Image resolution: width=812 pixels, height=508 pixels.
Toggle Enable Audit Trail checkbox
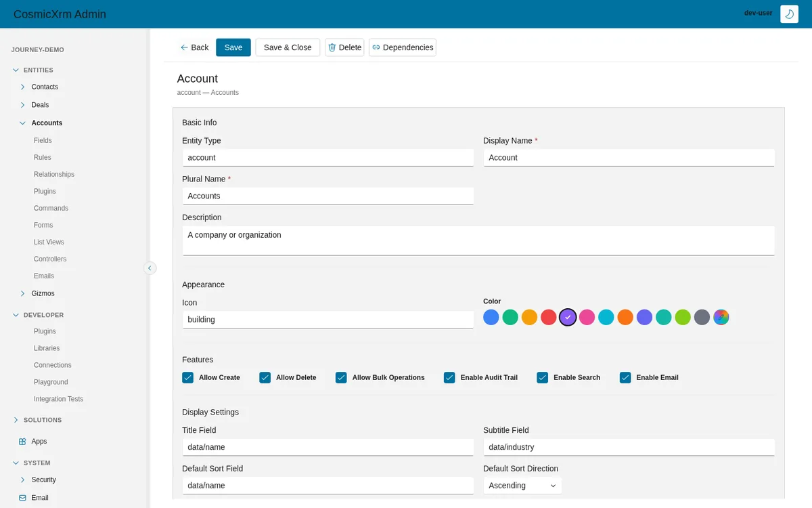(x=449, y=377)
